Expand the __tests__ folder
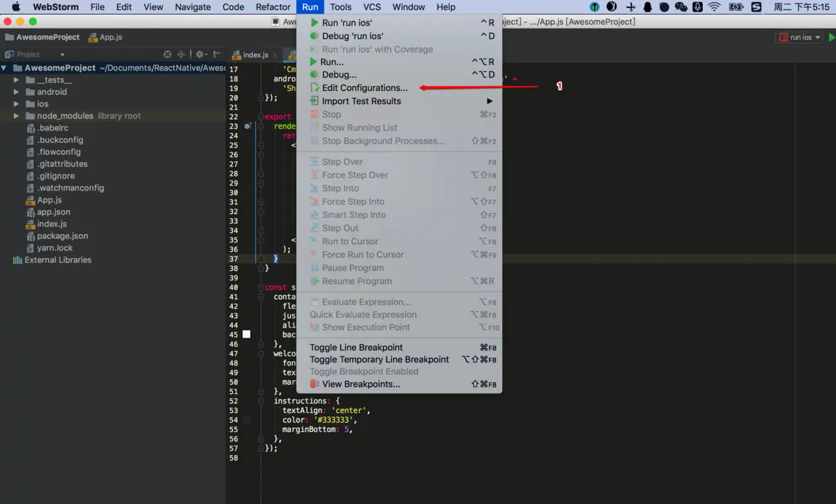This screenshot has height=504, width=836. (17, 80)
